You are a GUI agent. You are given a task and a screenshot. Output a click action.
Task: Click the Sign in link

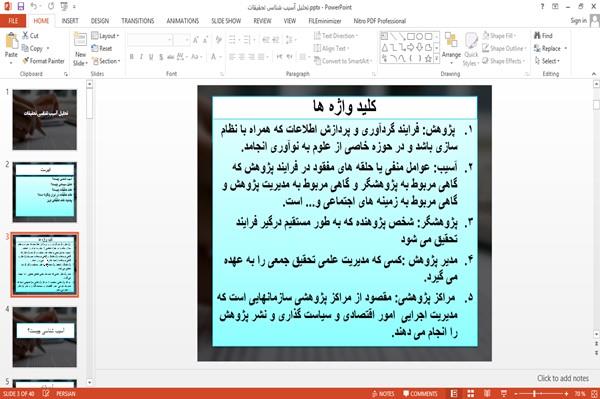pos(578,21)
